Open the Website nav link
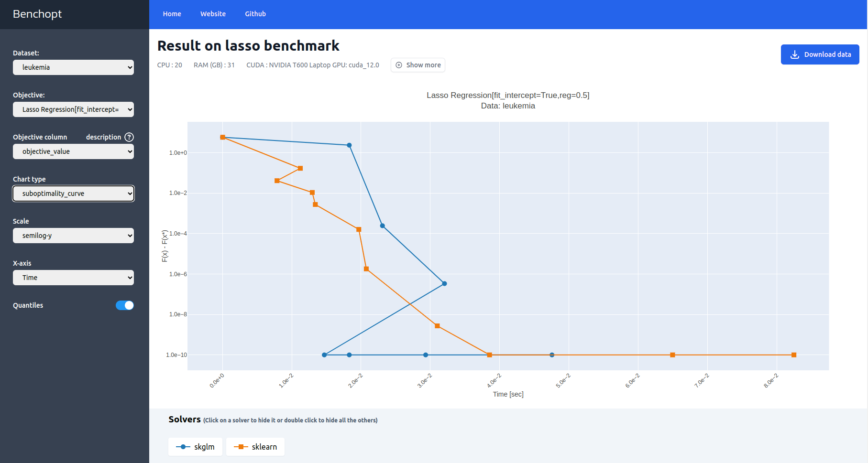Image resolution: width=868 pixels, height=463 pixels. tap(213, 14)
